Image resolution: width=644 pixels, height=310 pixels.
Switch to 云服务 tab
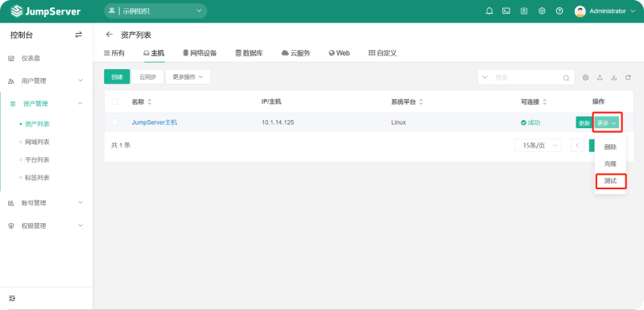pyautogui.click(x=295, y=53)
